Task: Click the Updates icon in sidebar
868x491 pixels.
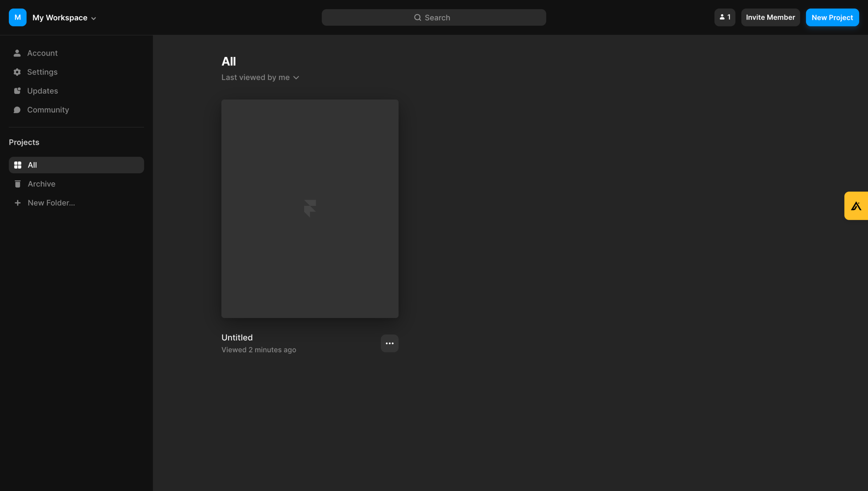Action: tap(17, 91)
